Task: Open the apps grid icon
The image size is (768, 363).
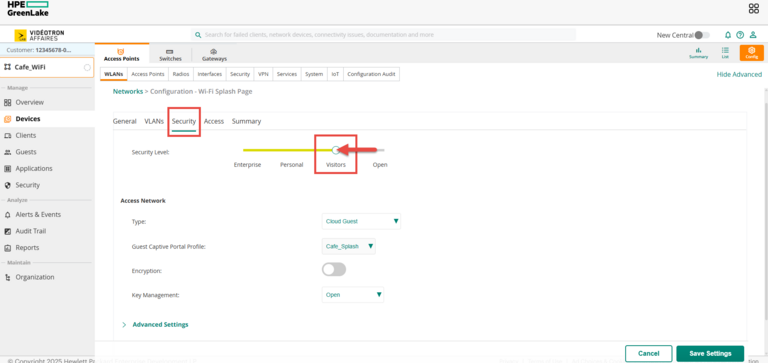Action: (x=753, y=8)
